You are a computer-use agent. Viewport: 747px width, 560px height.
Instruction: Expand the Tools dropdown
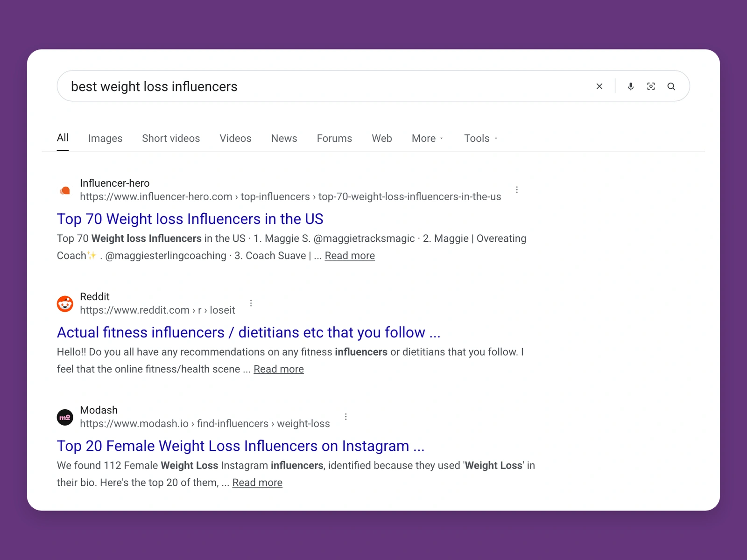(x=480, y=138)
